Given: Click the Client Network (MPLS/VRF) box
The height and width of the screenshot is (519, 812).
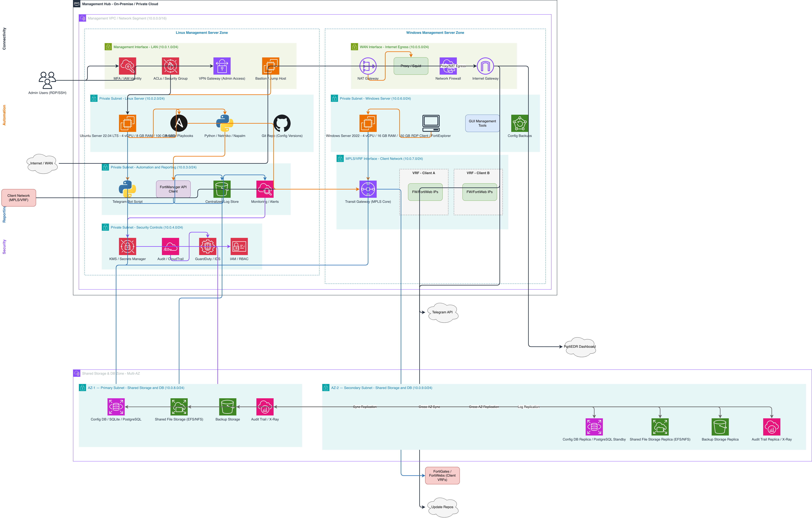Looking at the screenshot, I should coord(19,198).
